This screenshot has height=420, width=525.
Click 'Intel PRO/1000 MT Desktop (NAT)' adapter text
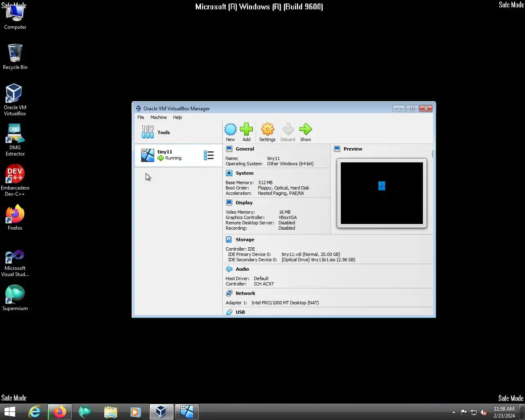285,303
